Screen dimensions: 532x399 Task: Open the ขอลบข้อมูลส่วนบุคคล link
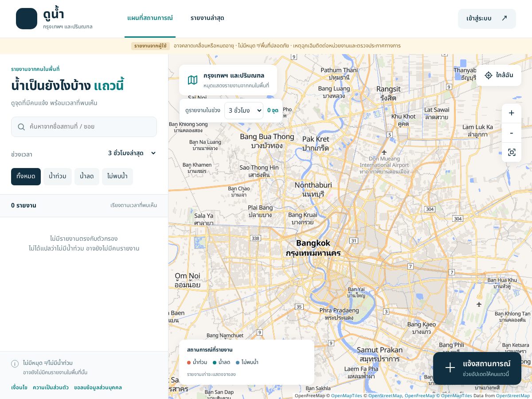click(98, 387)
